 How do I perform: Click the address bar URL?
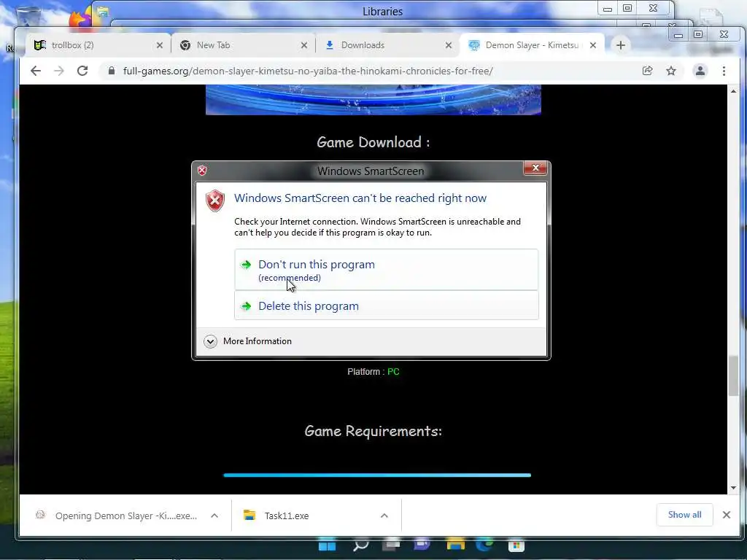pyautogui.click(x=308, y=71)
